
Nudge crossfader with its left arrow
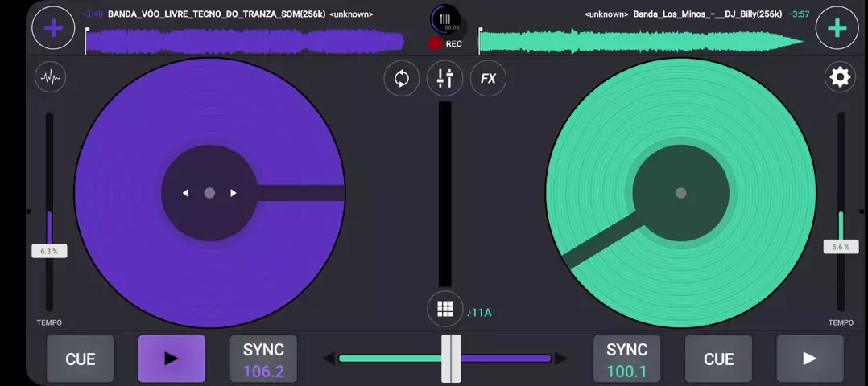(329, 359)
